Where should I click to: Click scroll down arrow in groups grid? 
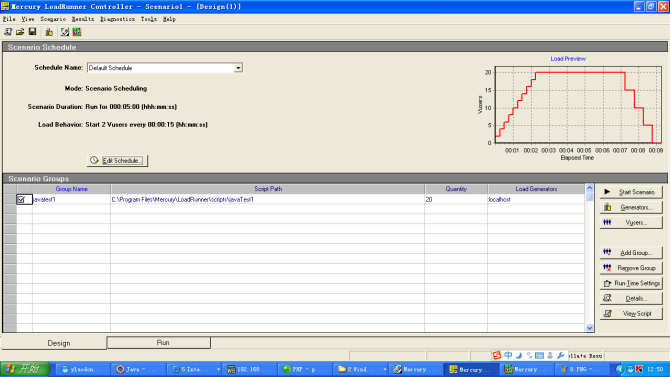point(590,328)
